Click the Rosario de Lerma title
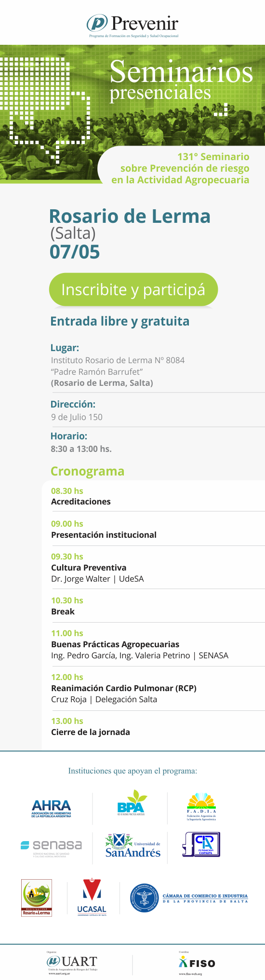265x980 pixels. [x=130, y=216]
